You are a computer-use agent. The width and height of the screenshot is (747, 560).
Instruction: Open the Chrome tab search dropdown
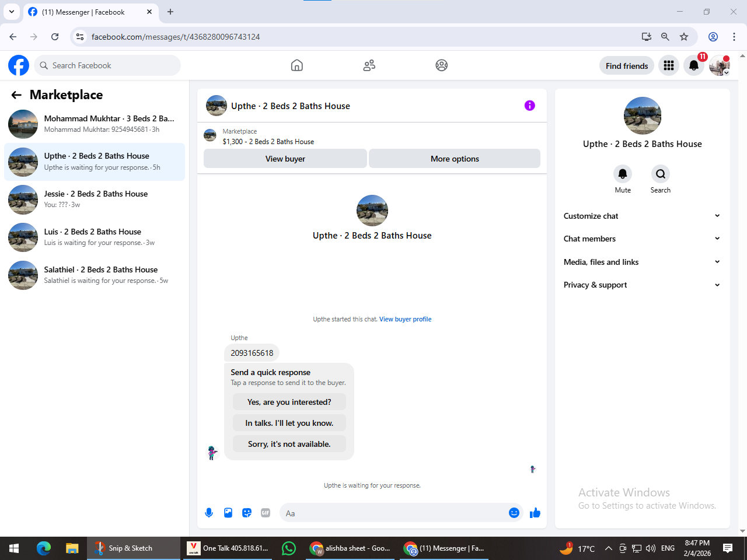[x=12, y=12]
